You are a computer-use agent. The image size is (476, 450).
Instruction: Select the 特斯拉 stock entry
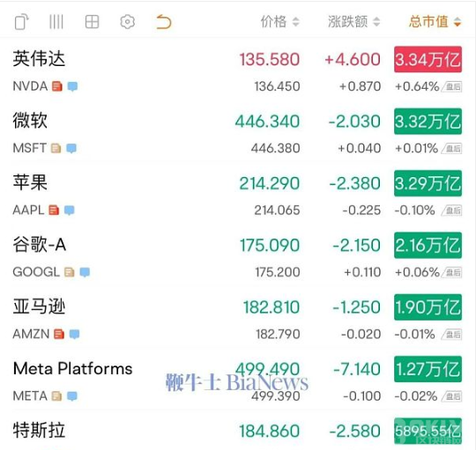click(237, 431)
